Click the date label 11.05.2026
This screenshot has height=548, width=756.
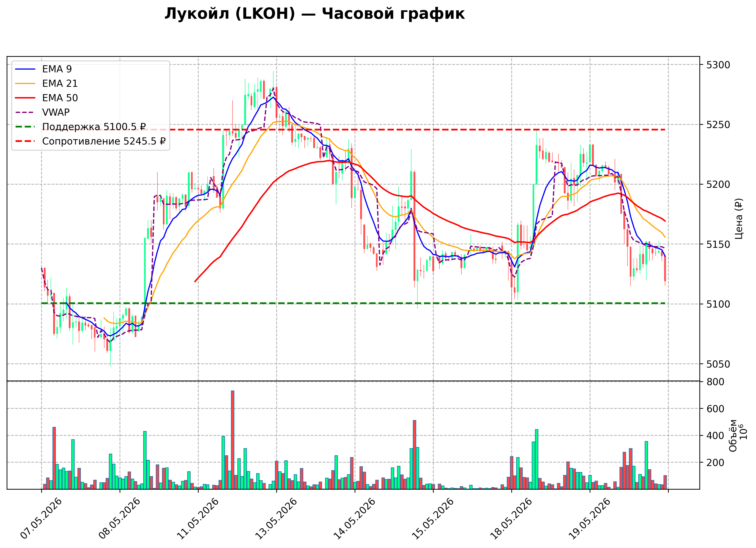click(x=198, y=519)
